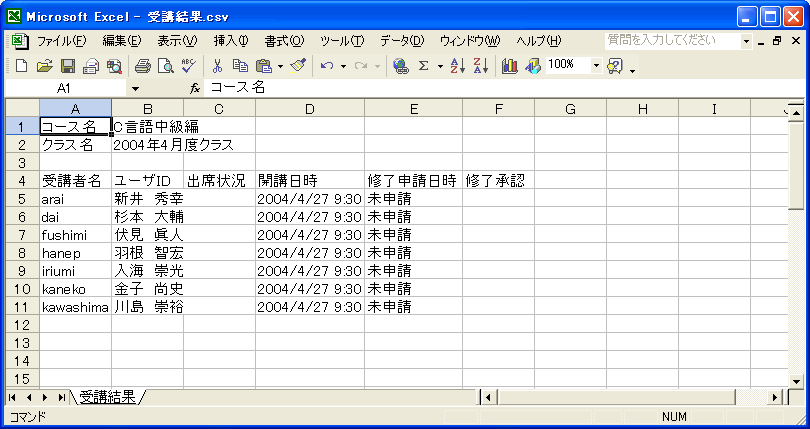Open the 書式(O) menu

[x=285, y=41]
